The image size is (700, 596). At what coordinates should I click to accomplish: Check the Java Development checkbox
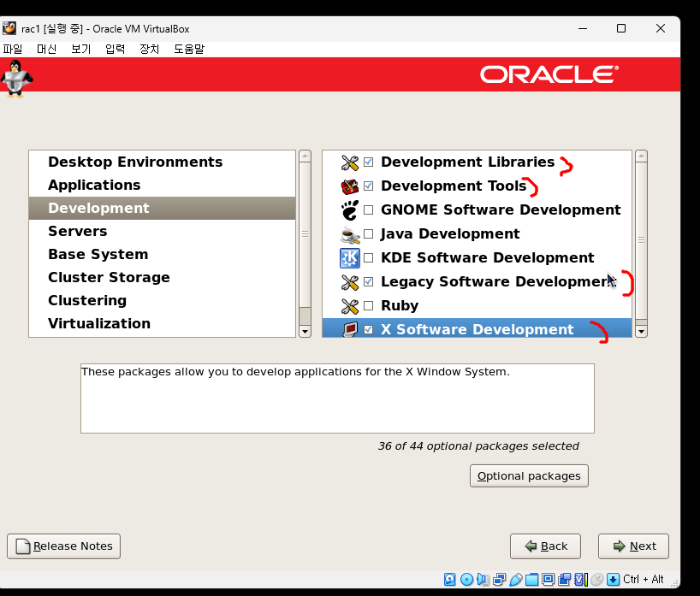368,233
